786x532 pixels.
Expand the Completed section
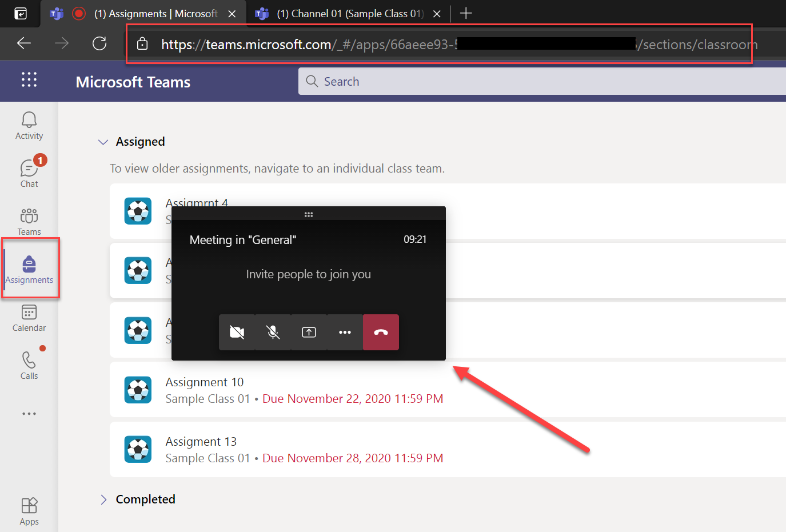103,499
